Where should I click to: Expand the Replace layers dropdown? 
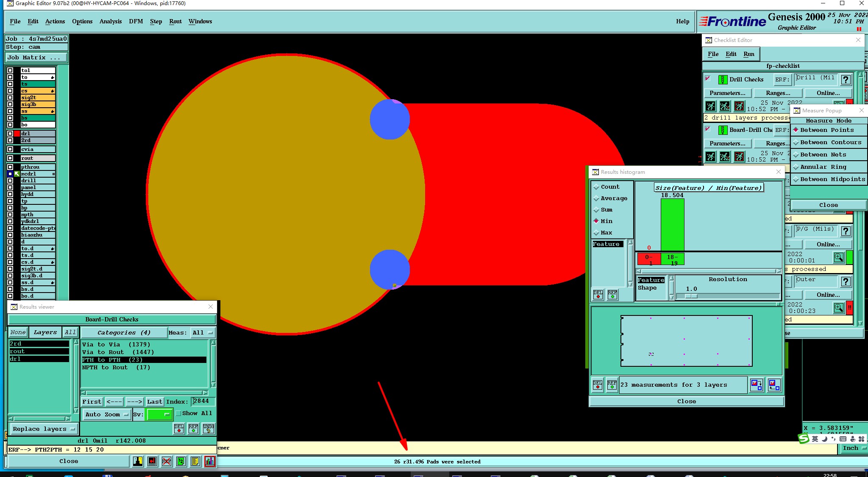(x=43, y=429)
